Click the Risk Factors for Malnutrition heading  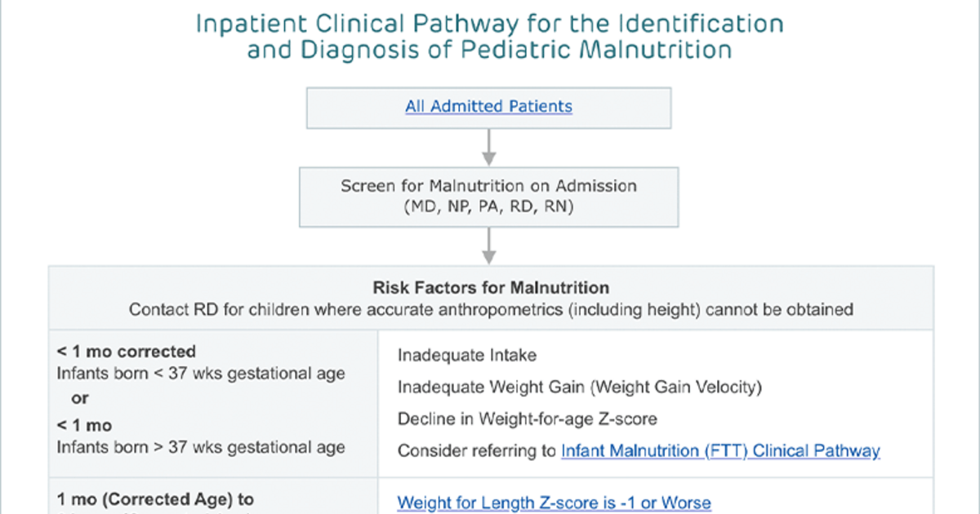pyautogui.click(x=491, y=288)
